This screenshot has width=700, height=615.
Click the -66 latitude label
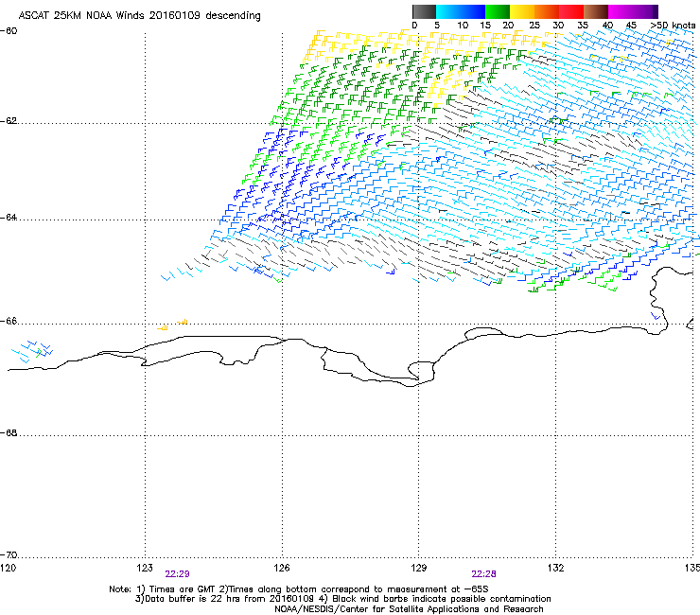[9, 321]
